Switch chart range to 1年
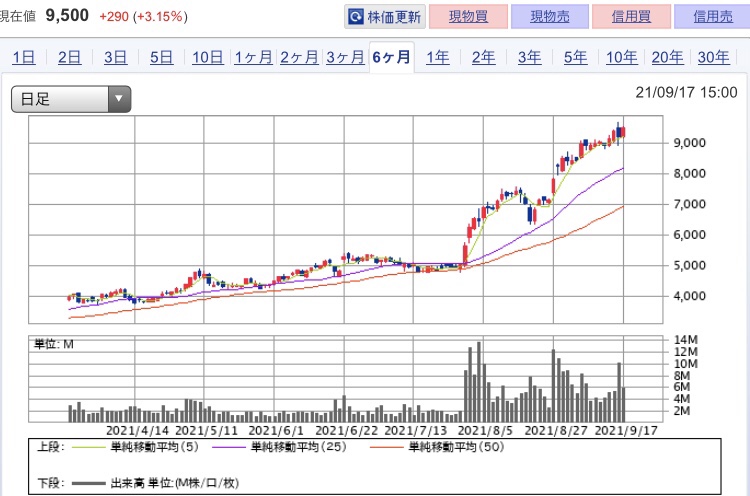This screenshot has width=750, height=496. 438,57
